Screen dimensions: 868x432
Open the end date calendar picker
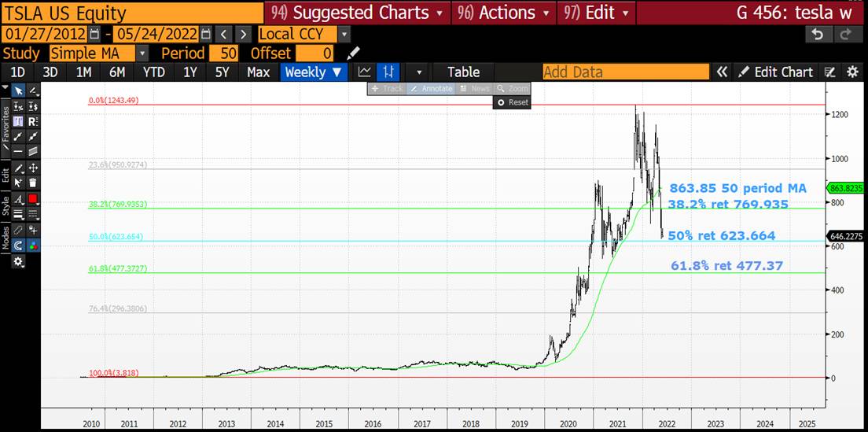pos(207,35)
